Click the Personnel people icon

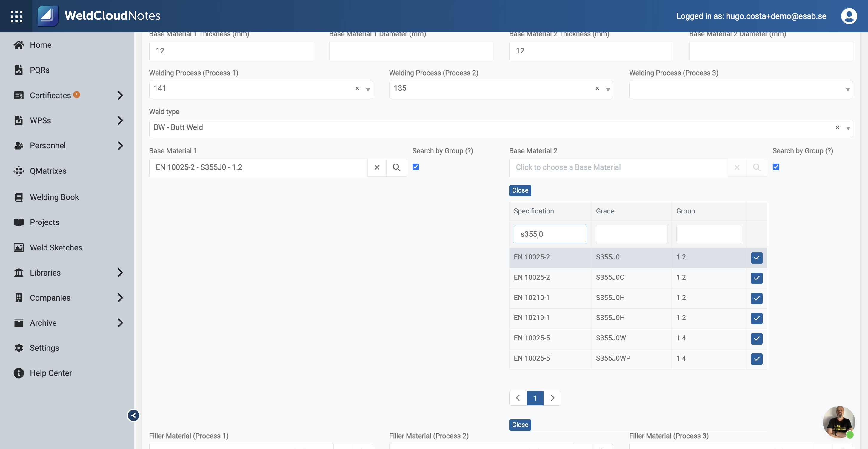pos(19,146)
